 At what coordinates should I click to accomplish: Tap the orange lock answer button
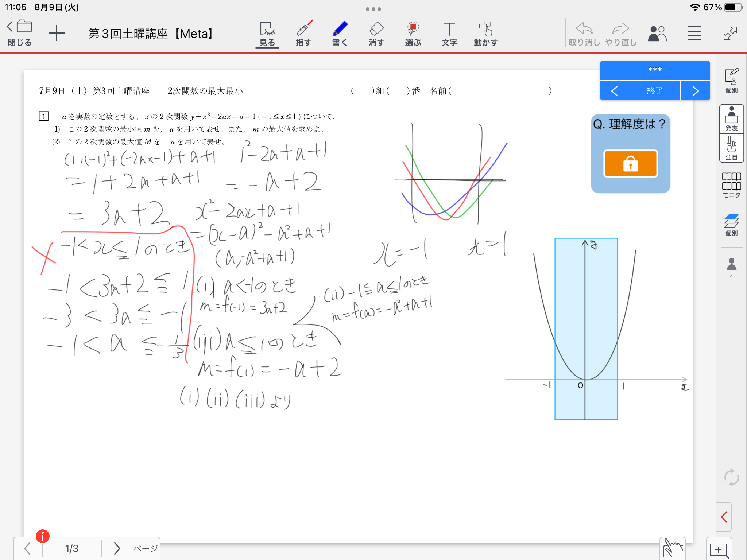[630, 164]
